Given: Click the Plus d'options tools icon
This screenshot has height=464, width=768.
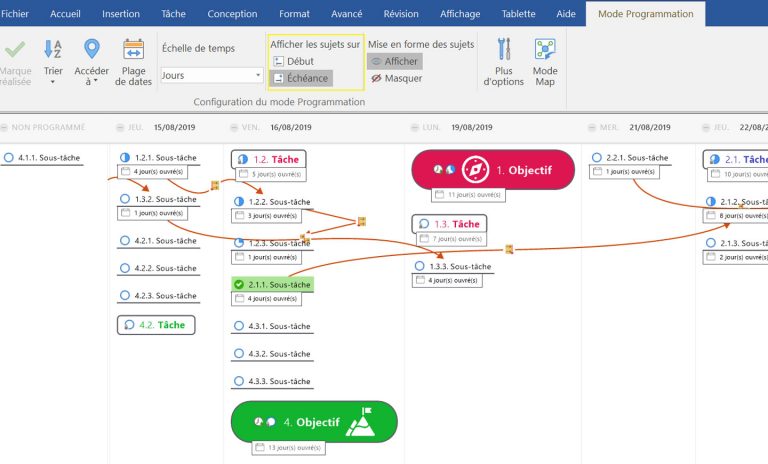Looking at the screenshot, I should (503, 51).
